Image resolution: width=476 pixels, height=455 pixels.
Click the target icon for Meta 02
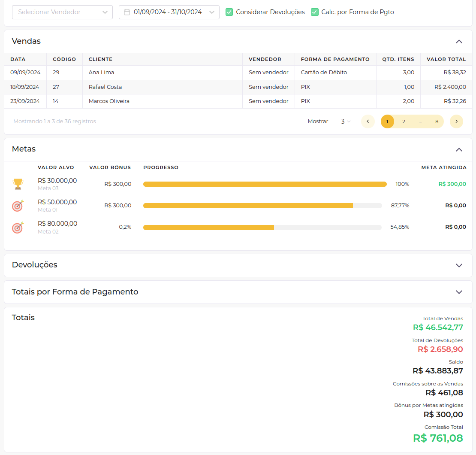[x=18, y=227]
